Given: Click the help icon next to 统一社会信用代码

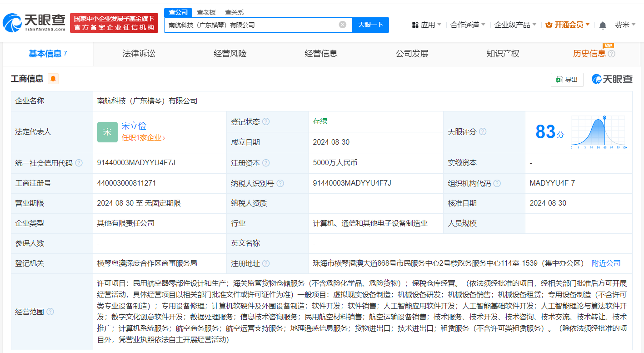Looking at the screenshot, I should (80, 163).
